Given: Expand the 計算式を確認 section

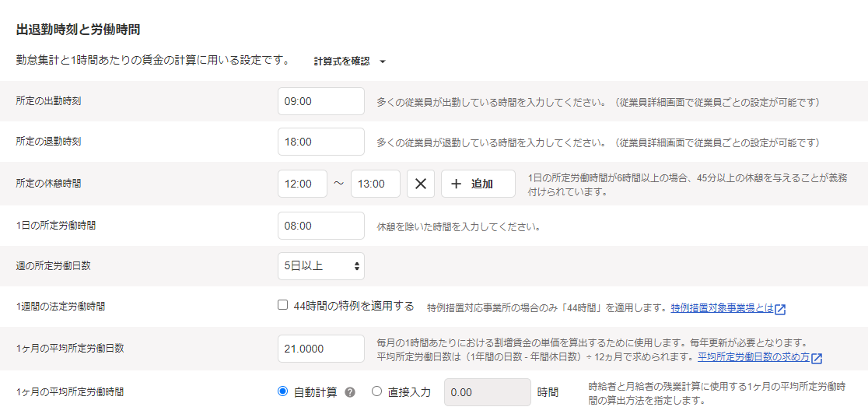Looking at the screenshot, I should pos(341,61).
